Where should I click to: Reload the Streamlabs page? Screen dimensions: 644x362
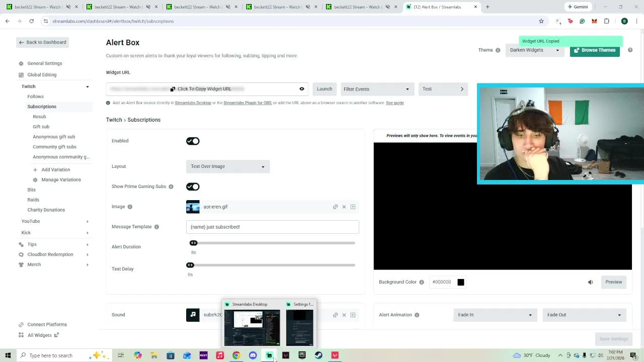(31, 21)
